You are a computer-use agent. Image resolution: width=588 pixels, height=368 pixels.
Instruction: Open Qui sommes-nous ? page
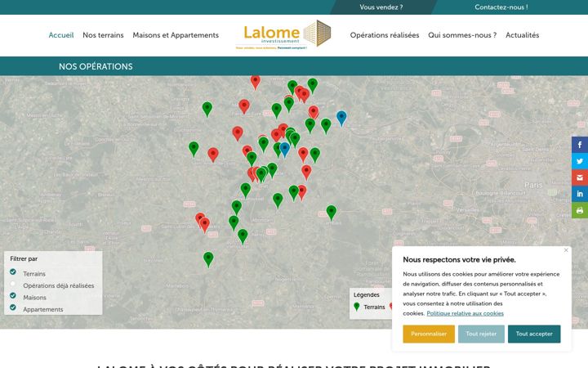tap(462, 35)
